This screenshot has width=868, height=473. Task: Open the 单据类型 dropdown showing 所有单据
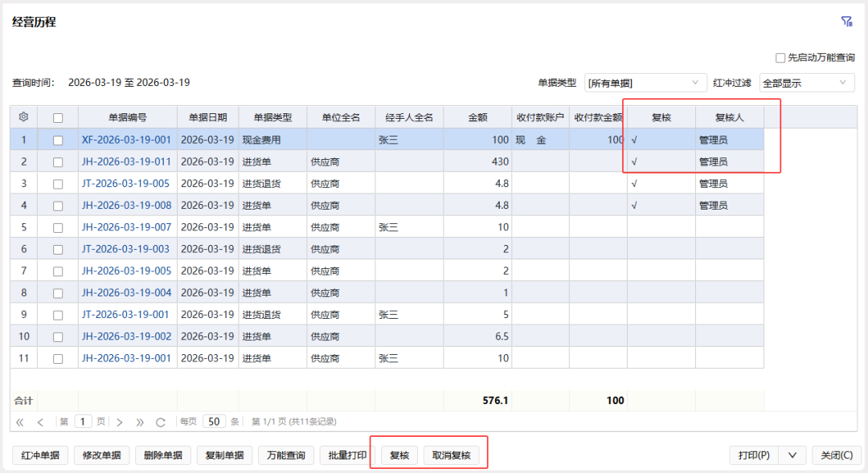click(645, 82)
